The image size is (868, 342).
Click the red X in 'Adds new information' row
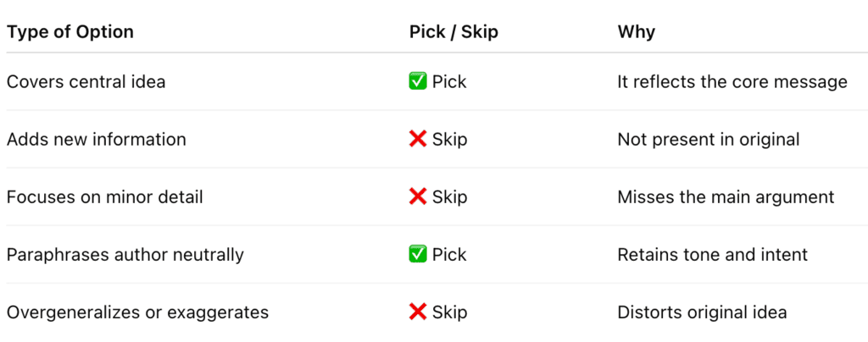click(418, 139)
